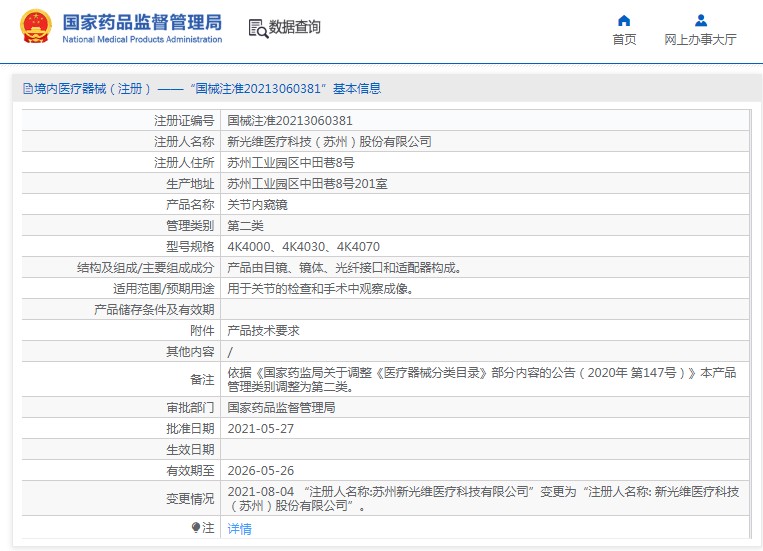Viewport: 763px width, 551px height.
Task: Click structure text 产品由目镜、镜体、光纤接口和适配器构成
Action: pyautogui.click(x=344, y=267)
